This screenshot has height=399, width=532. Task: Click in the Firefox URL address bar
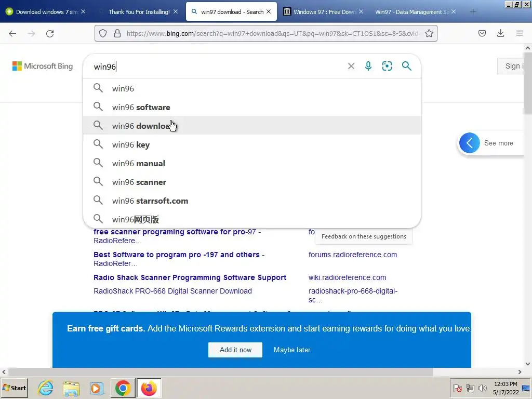point(271,33)
